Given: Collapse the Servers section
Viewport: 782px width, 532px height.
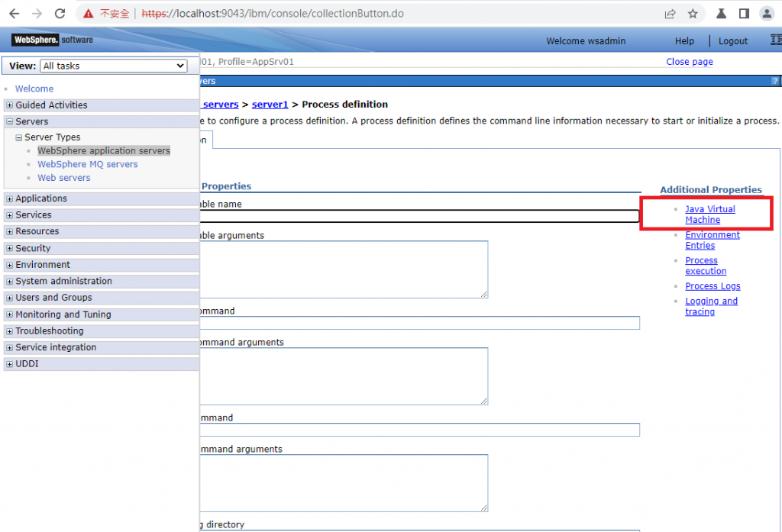Looking at the screenshot, I should [x=9, y=121].
